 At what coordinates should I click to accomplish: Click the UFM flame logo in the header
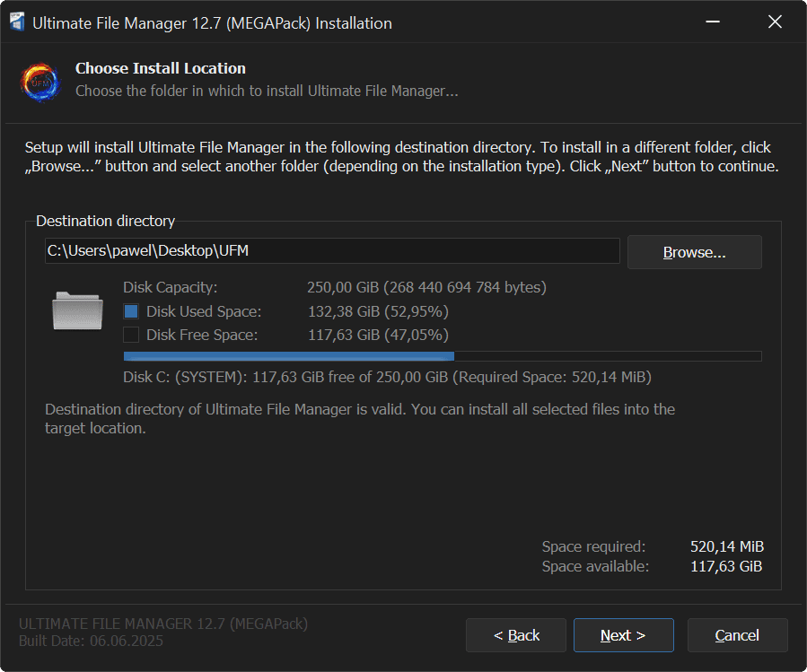point(40,81)
